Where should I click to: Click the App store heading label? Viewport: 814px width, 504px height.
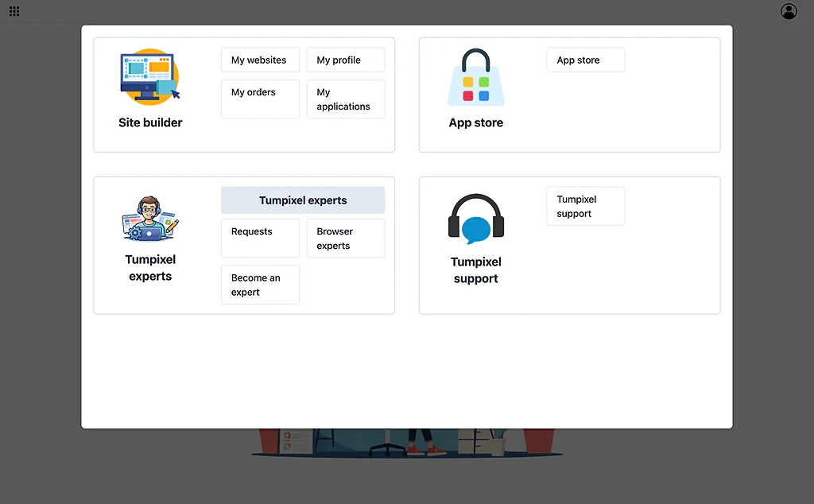(475, 122)
